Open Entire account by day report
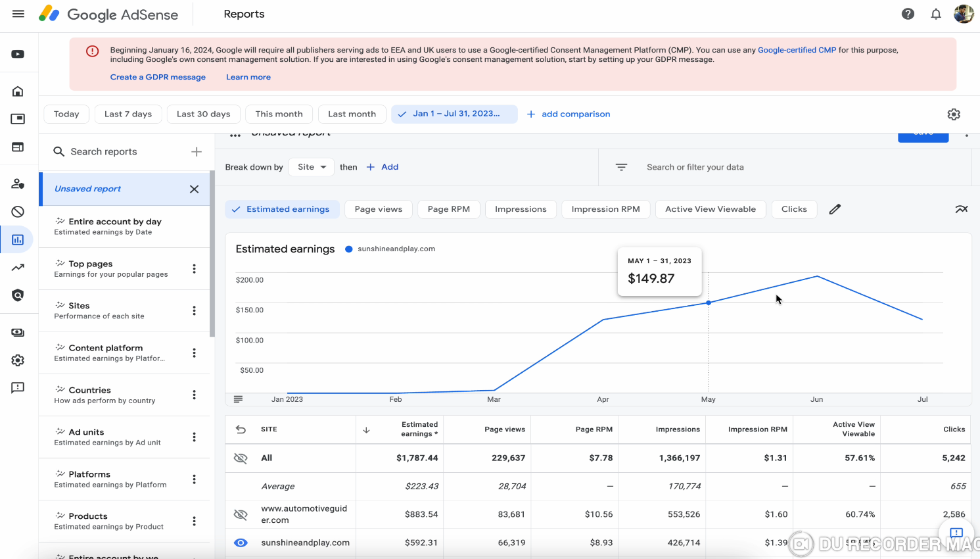Viewport: 980px width, 559px height. (124, 227)
